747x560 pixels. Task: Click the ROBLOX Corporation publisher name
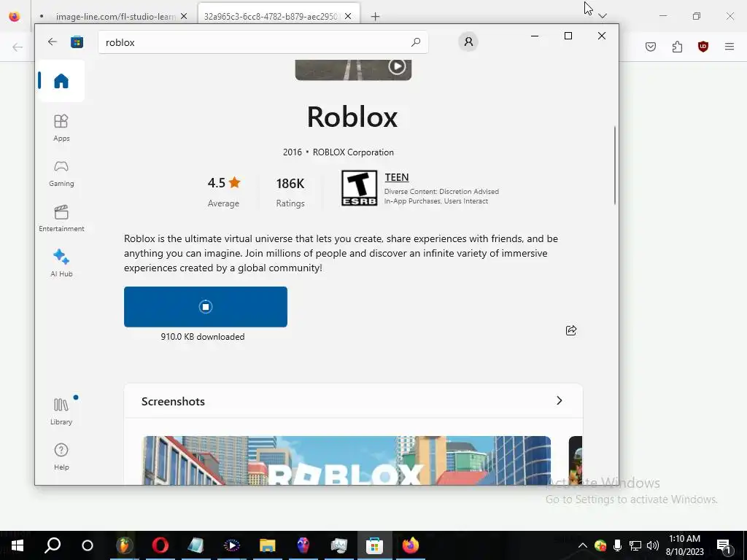coord(353,152)
